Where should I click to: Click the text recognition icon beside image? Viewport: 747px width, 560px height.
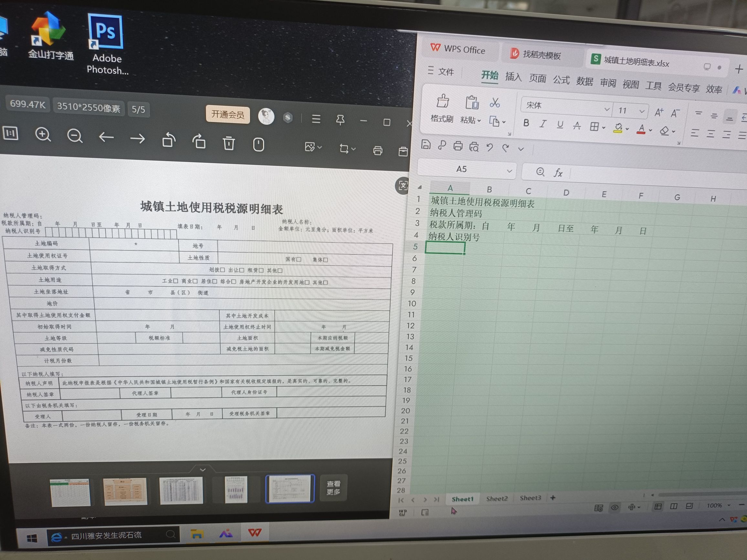point(403,185)
